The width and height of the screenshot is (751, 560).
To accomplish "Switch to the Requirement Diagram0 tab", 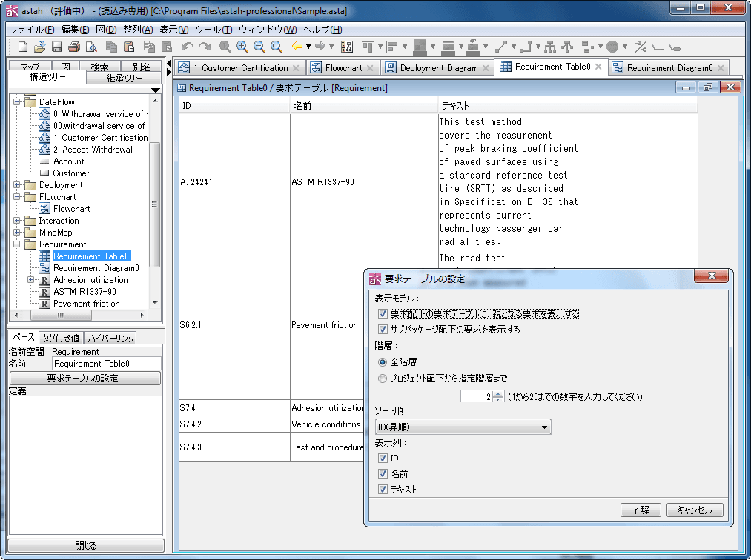I will pyautogui.click(x=669, y=68).
